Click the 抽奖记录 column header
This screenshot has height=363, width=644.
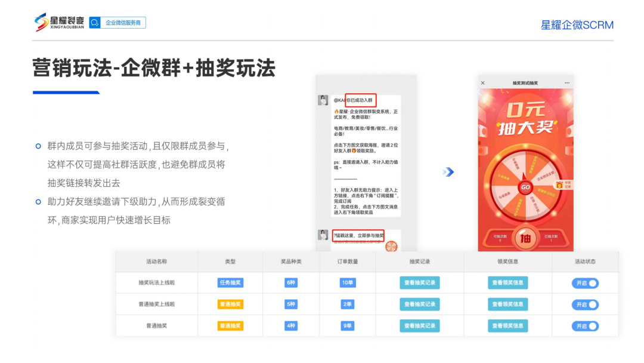pyautogui.click(x=420, y=262)
